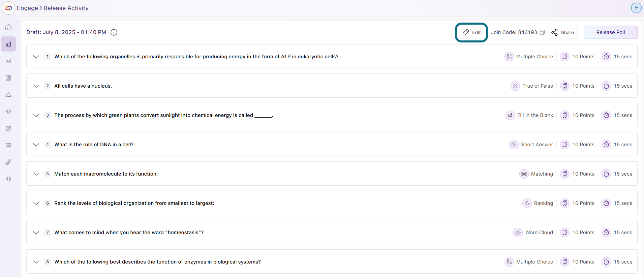Click question number 5 badge
The image size is (644, 277).
pos(48,174)
